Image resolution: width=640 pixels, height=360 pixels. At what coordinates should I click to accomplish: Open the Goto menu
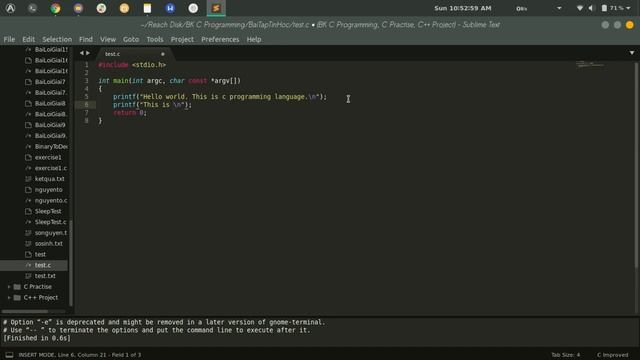(x=131, y=39)
